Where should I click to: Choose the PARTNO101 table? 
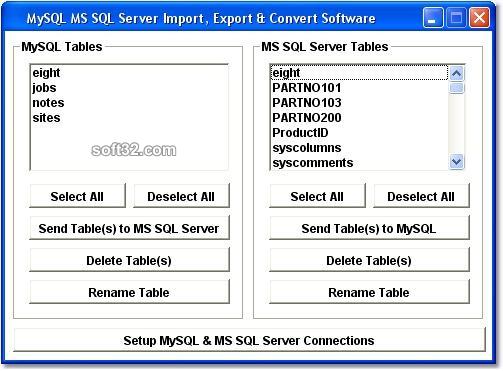click(x=359, y=88)
